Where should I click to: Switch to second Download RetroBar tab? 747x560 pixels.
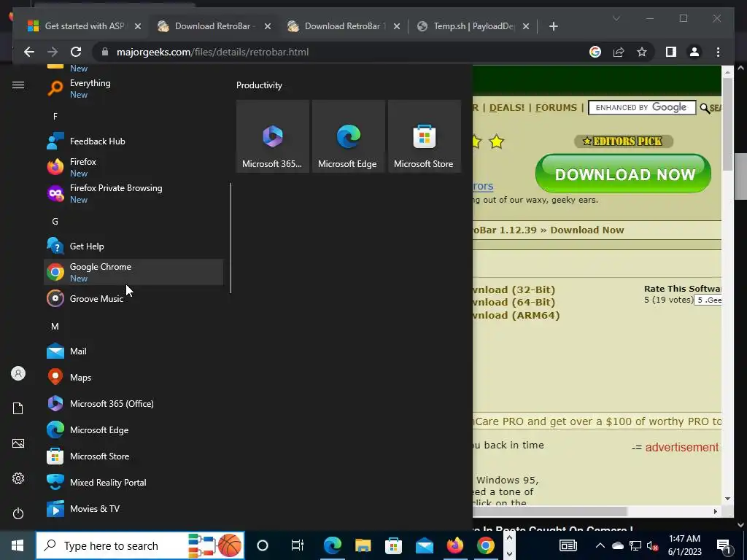click(344, 26)
